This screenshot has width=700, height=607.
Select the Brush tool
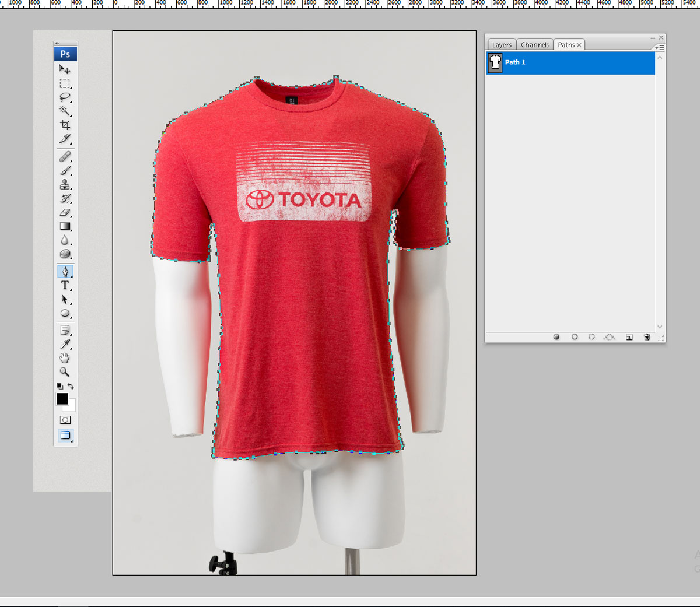[65, 171]
